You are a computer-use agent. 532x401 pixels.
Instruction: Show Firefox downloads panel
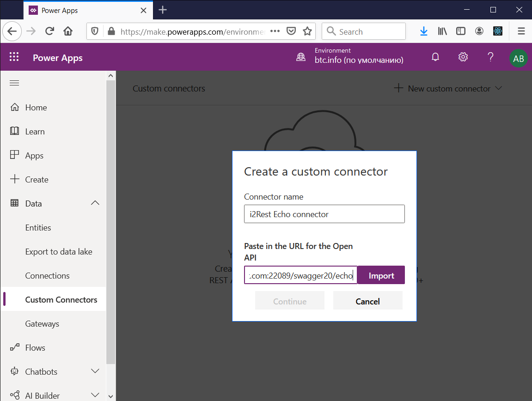(424, 31)
